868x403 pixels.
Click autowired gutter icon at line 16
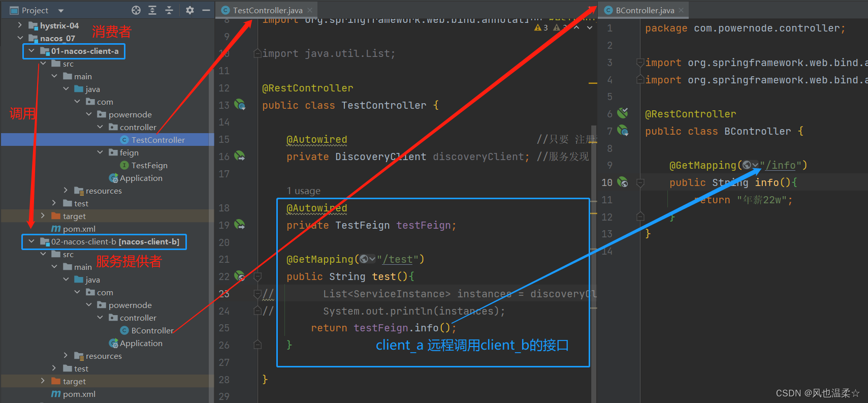tap(240, 156)
